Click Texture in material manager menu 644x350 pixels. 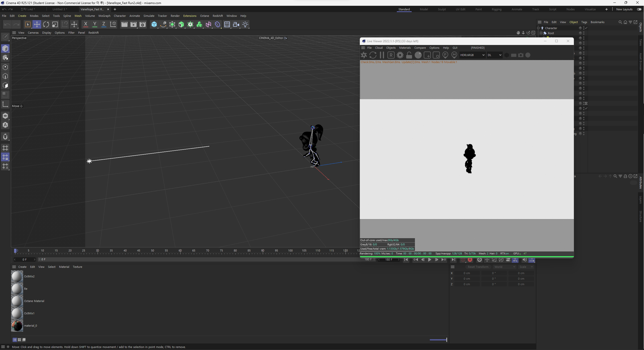(x=77, y=267)
